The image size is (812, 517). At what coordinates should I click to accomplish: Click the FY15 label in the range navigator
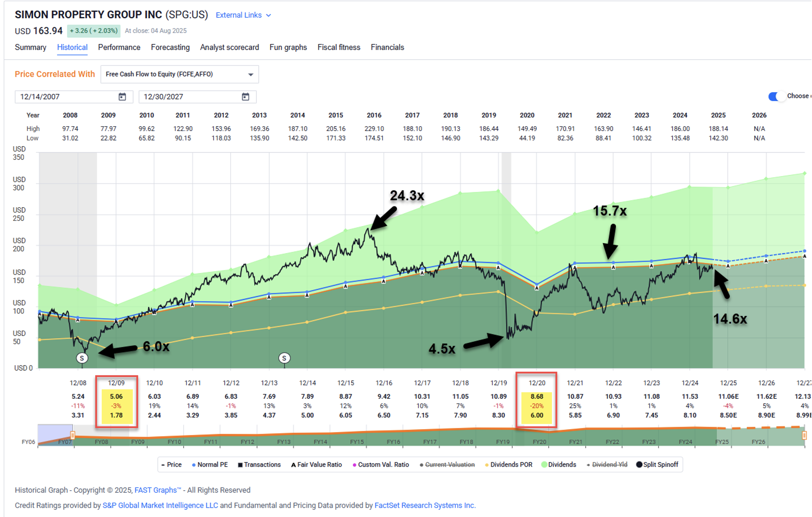pos(357,442)
